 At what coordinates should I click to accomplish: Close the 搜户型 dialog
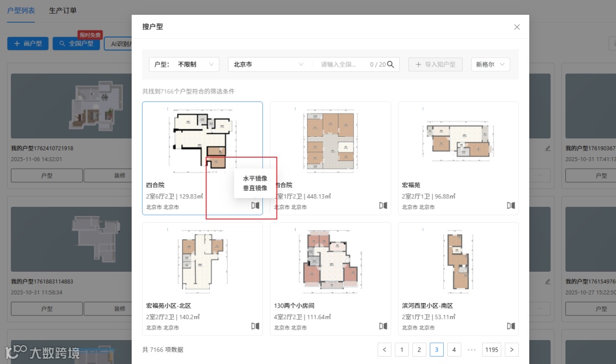point(517,27)
